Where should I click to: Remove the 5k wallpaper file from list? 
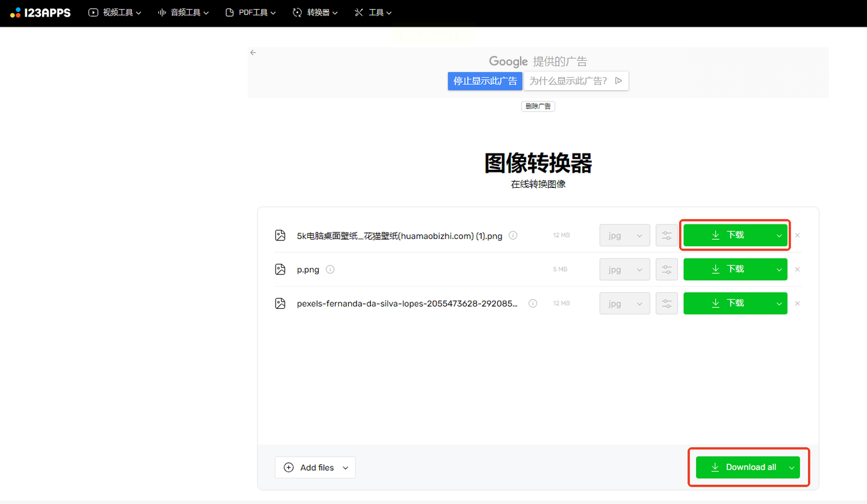coord(798,235)
